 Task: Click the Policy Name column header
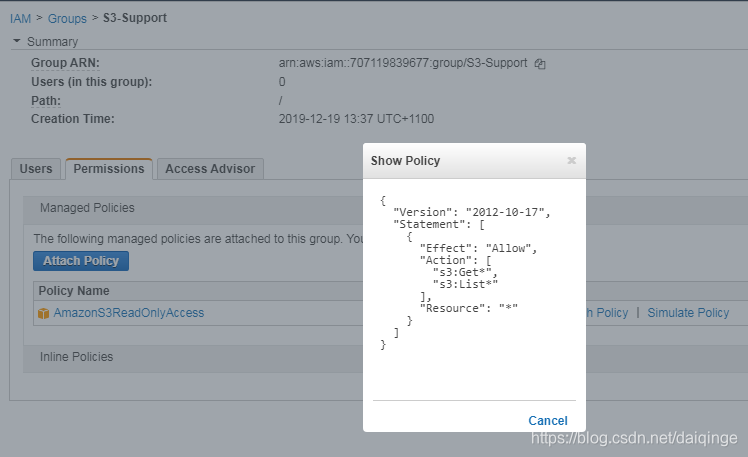74,291
